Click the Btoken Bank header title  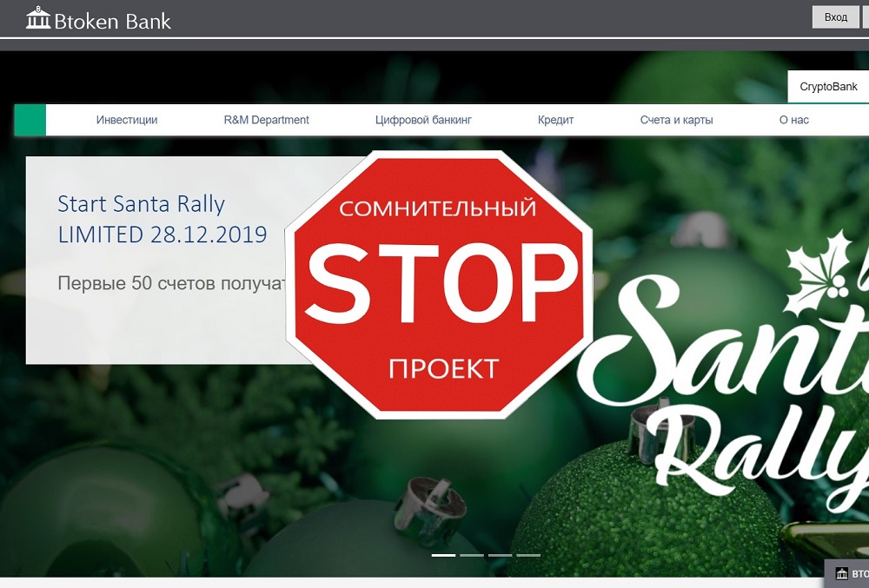click(112, 21)
